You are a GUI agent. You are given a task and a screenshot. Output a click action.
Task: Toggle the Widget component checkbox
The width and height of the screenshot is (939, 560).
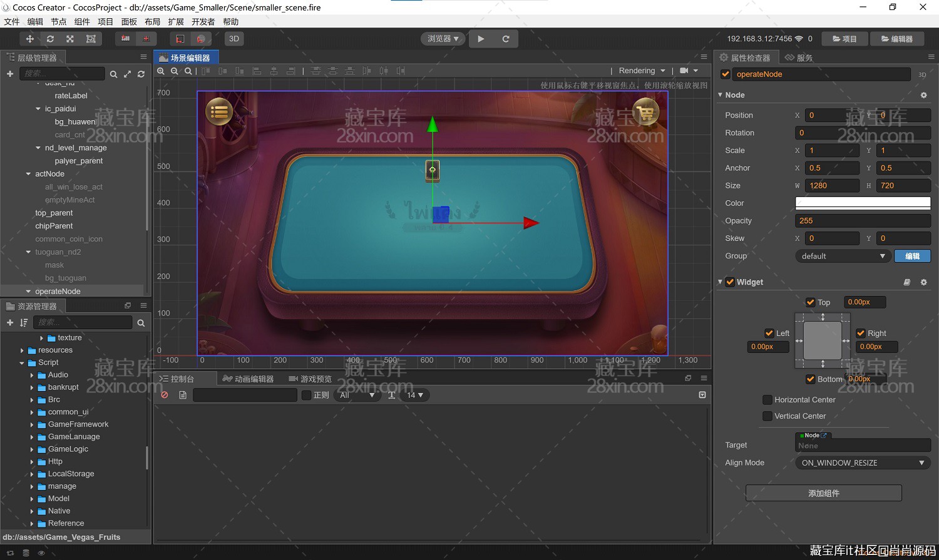coord(730,282)
